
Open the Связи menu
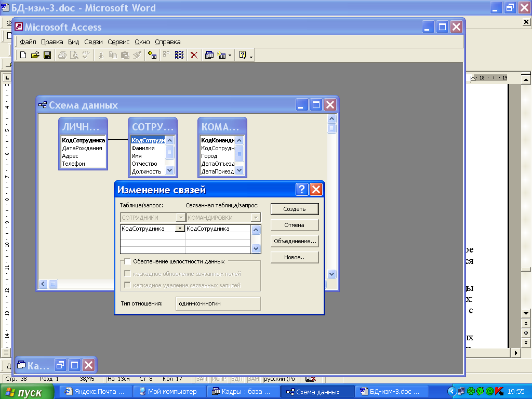pos(94,42)
